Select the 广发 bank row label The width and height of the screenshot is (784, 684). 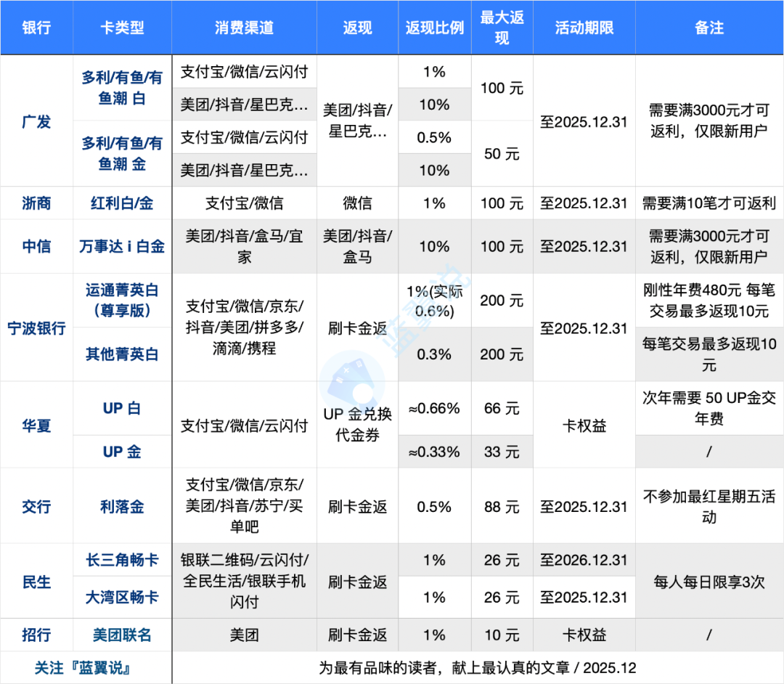pos(36,121)
